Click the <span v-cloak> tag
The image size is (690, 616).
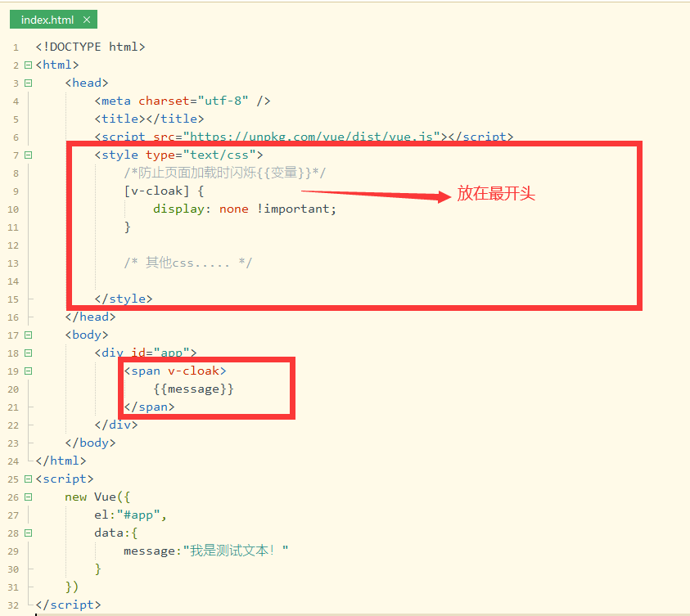pyautogui.click(x=175, y=371)
